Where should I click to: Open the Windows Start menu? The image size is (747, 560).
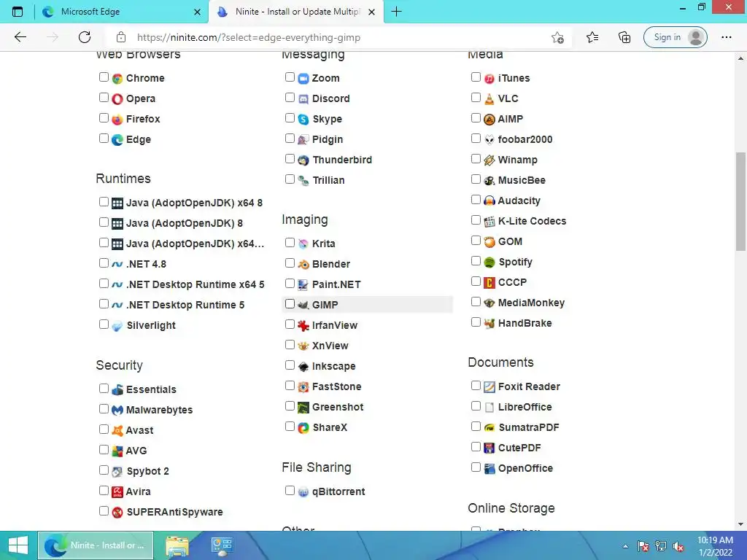[18, 545]
